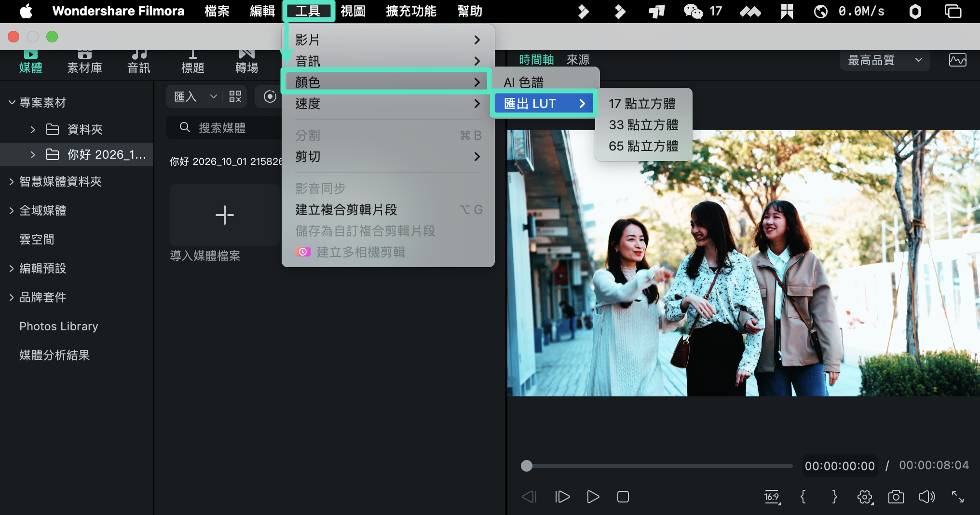
Task: Click the waveform scope icon in preview header
Action: [x=957, y=60]
